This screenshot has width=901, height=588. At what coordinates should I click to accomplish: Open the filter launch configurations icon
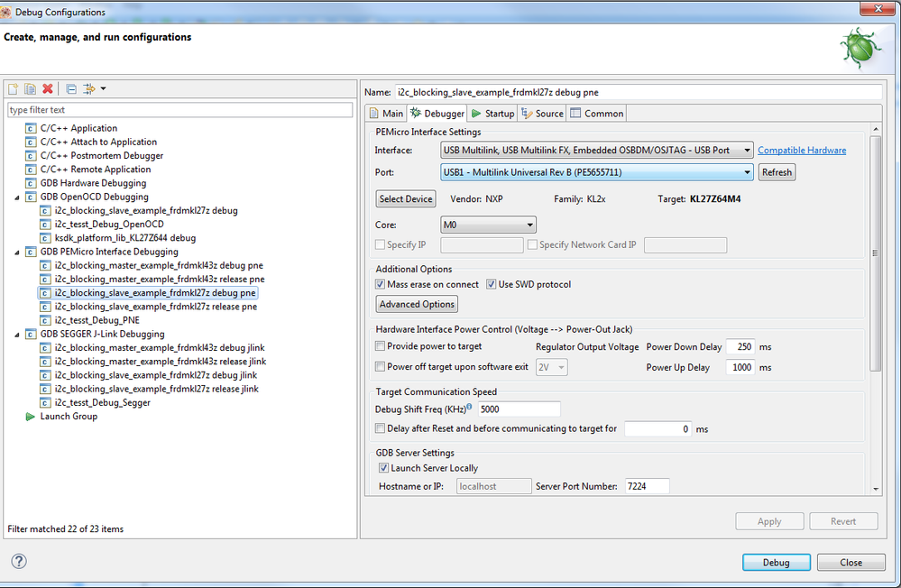[x=89, y=88]
